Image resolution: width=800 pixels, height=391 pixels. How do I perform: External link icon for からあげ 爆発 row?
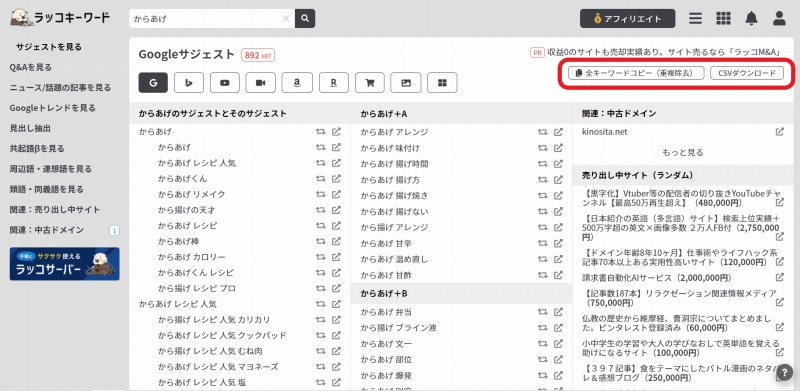point(558,375)
